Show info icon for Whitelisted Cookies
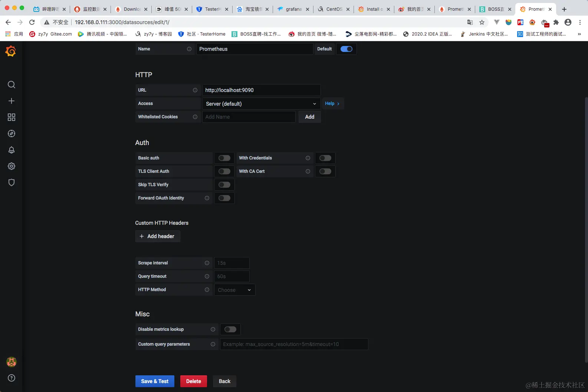Image resolution: width=588 pixels, height=392 pixels. (x=195, y=117)
